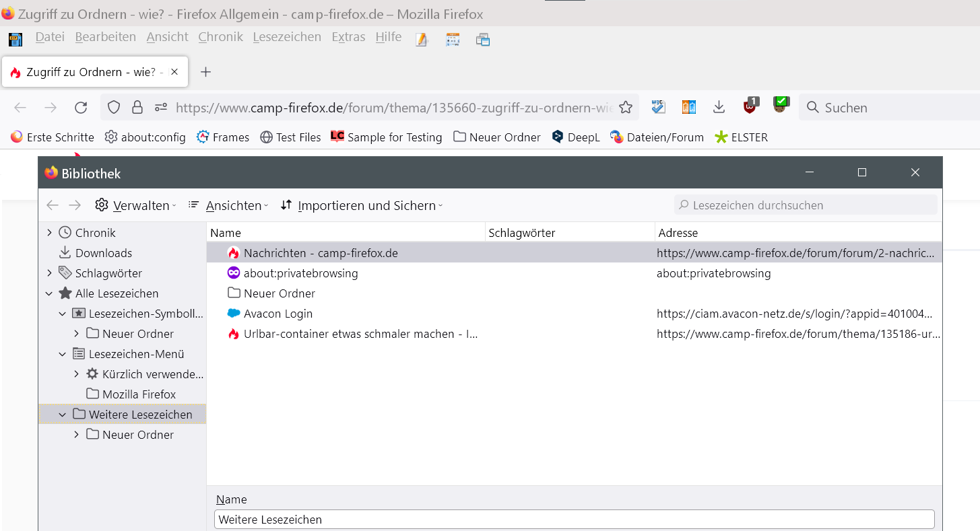This screenshot has height=531, width=980.
Task: Bookmark this page with the star icon
Action: coord(626,108)
